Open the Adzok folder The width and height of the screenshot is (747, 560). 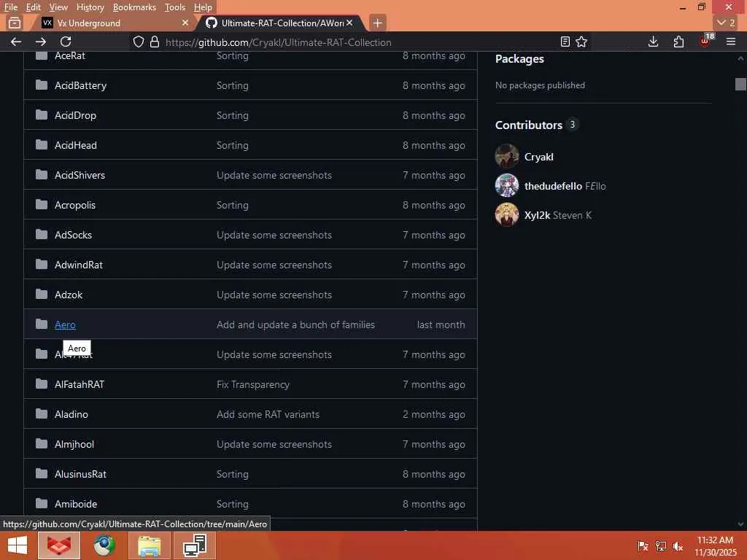[69, 295]
